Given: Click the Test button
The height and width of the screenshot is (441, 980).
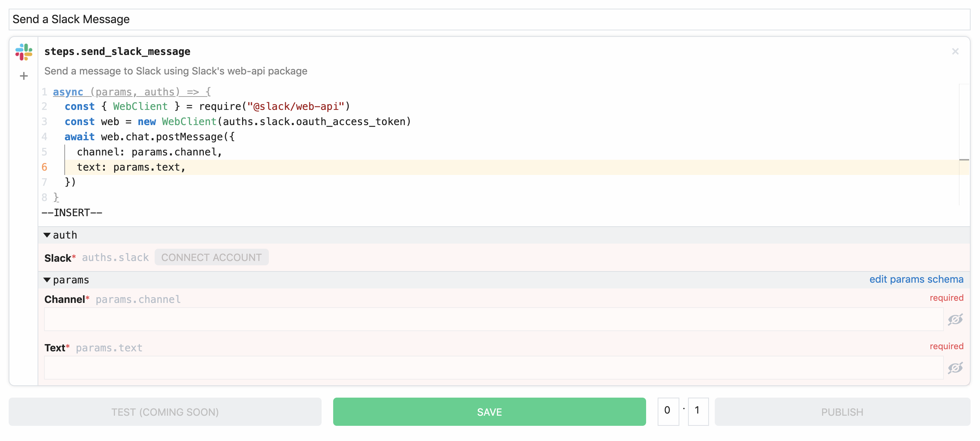Looking at the screenshot, I should (x=165, y=411).
